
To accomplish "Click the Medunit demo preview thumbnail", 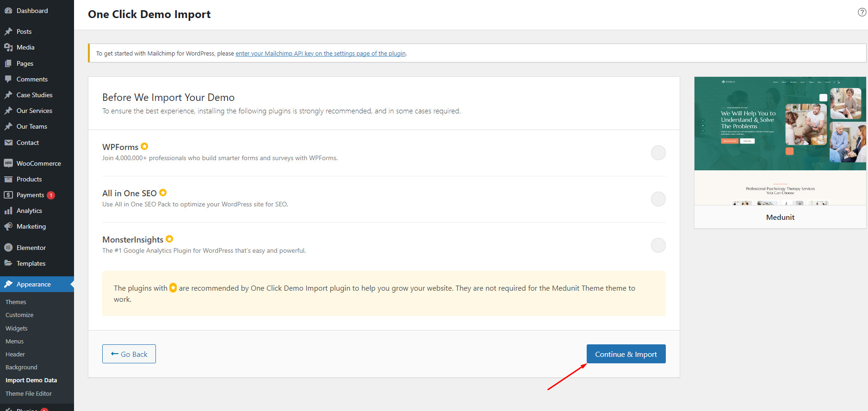I will click(x=780, y=141).
